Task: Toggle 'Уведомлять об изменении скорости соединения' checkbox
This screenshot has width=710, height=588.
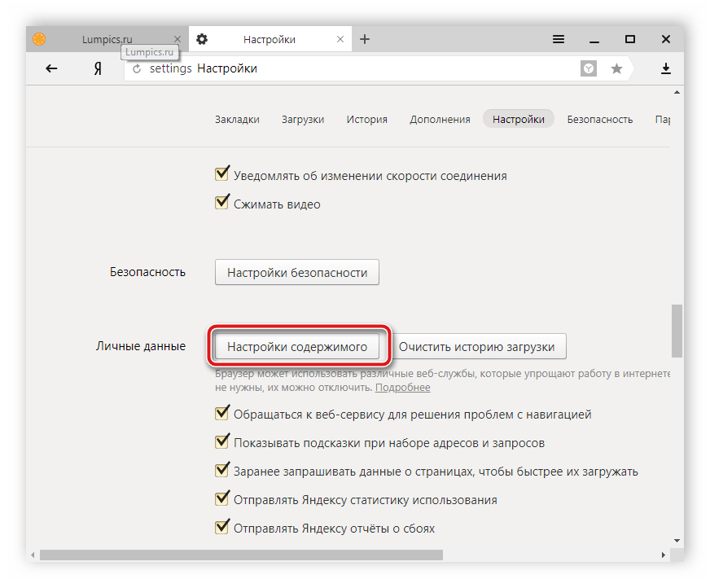Action: pyautogui.click(x=221, y=175)
